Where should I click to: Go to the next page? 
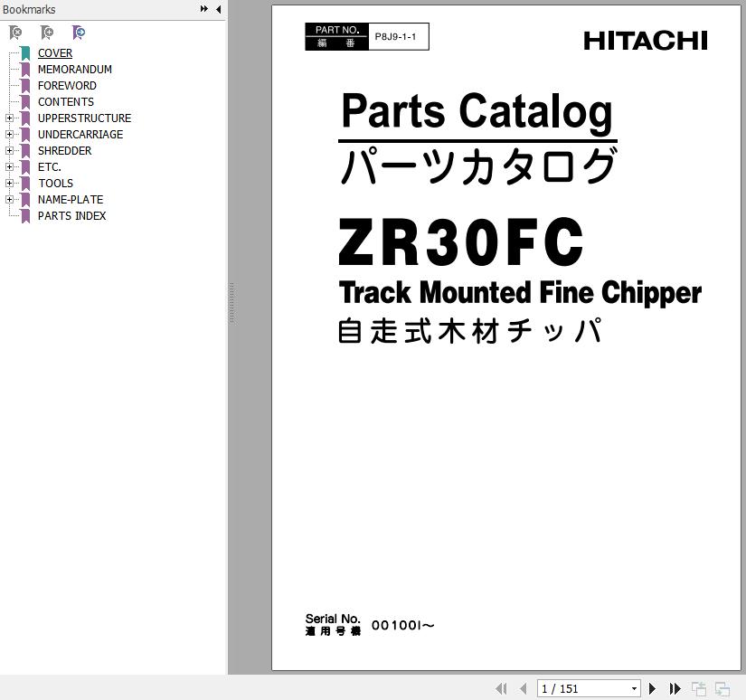tap(652, 688)
